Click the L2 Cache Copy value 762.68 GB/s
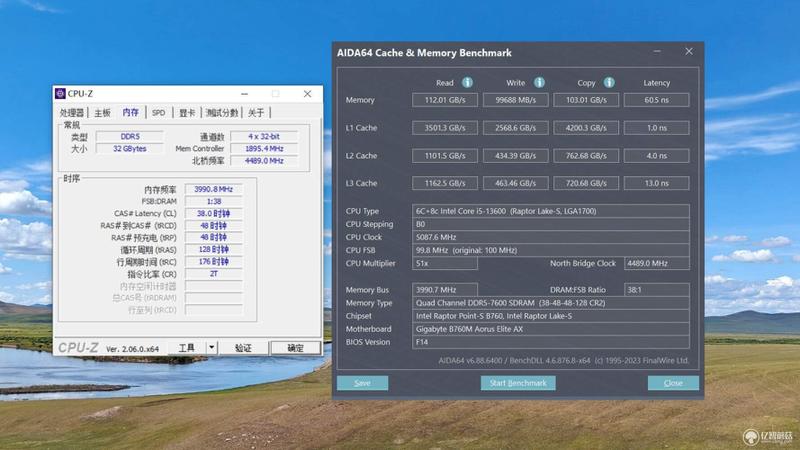The image size is (800, 450). (x=586, y=156)
